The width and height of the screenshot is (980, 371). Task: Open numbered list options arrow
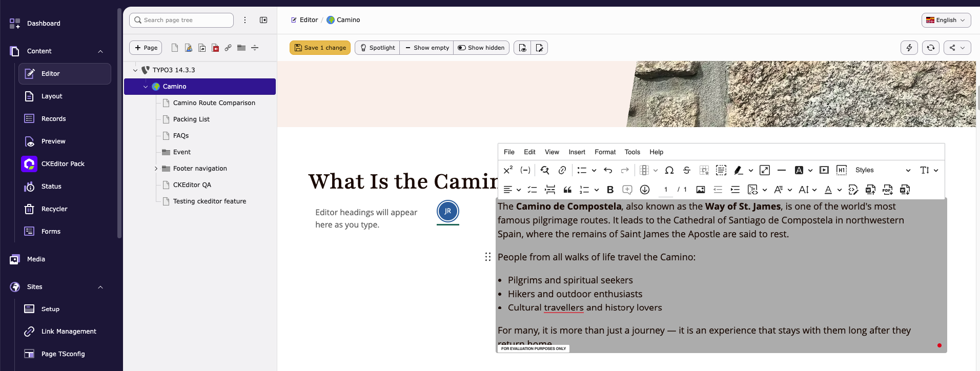[597, 190]
